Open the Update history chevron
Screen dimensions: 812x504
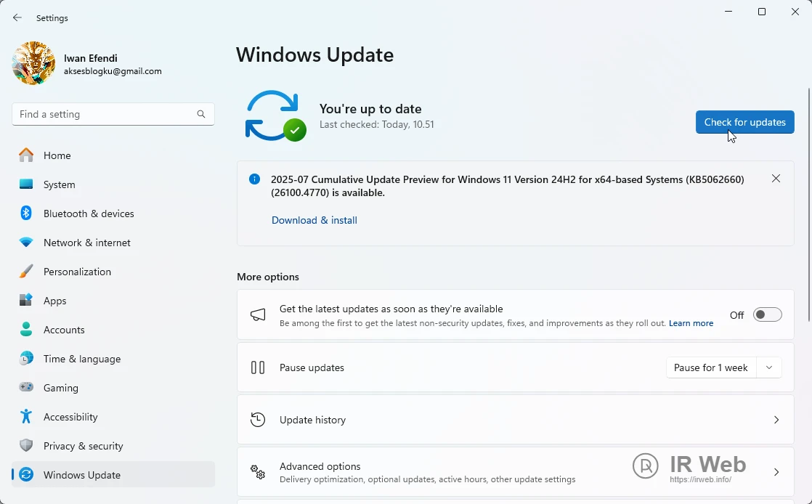(x=776, y=420)
